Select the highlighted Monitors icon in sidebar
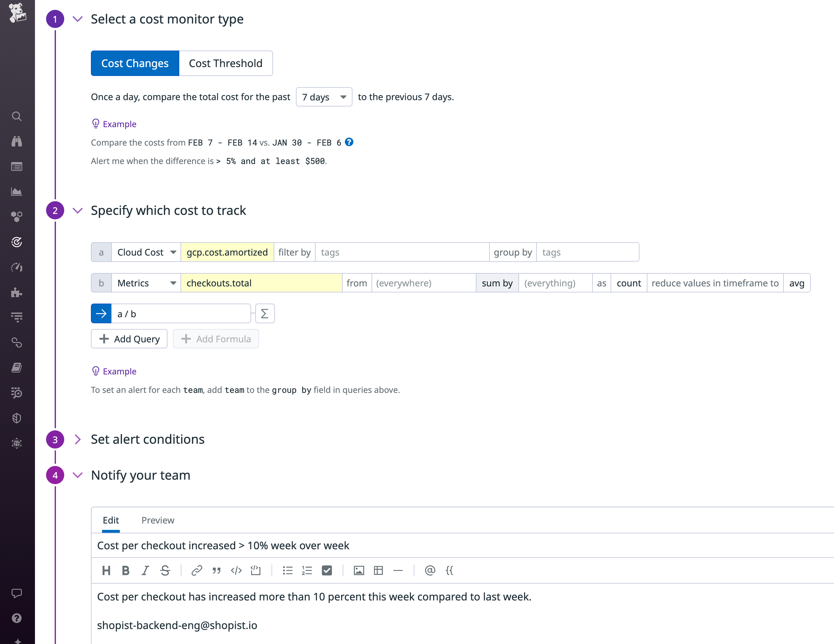834x644 pixels. (17, 242)
